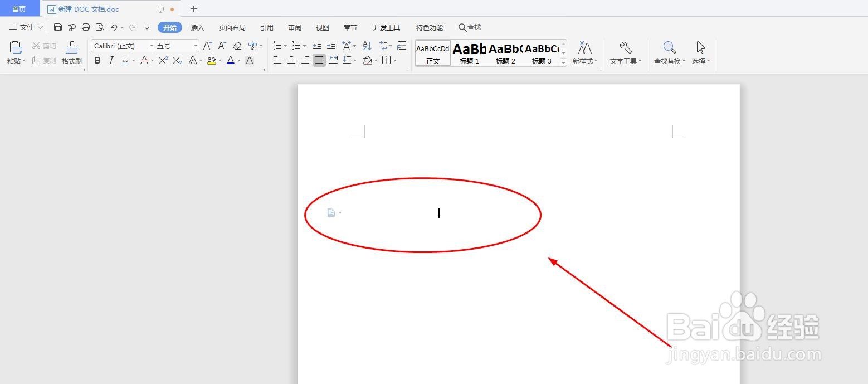
Task: Toggle italic formatting
Action: (x=111, y=60)
